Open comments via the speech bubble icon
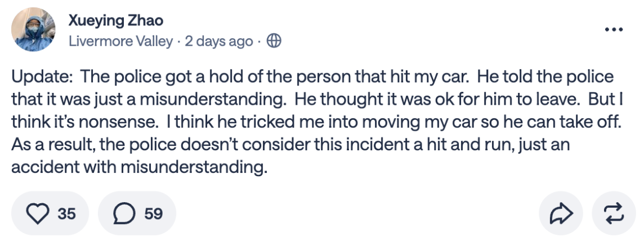The height and width of the screenshot is (241, 644). pos(123,213)
